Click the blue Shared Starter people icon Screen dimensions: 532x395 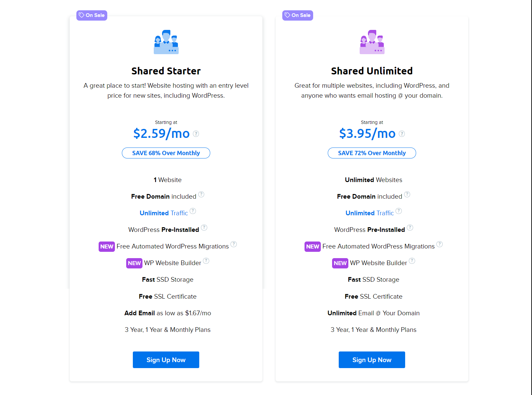[x=166, y=42]
